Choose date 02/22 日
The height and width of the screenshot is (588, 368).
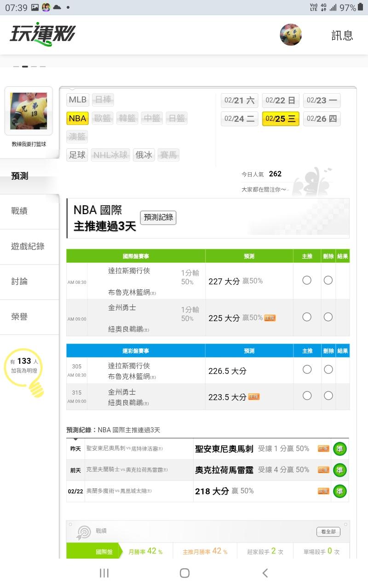pyautogui.click(x=281, y=100)
